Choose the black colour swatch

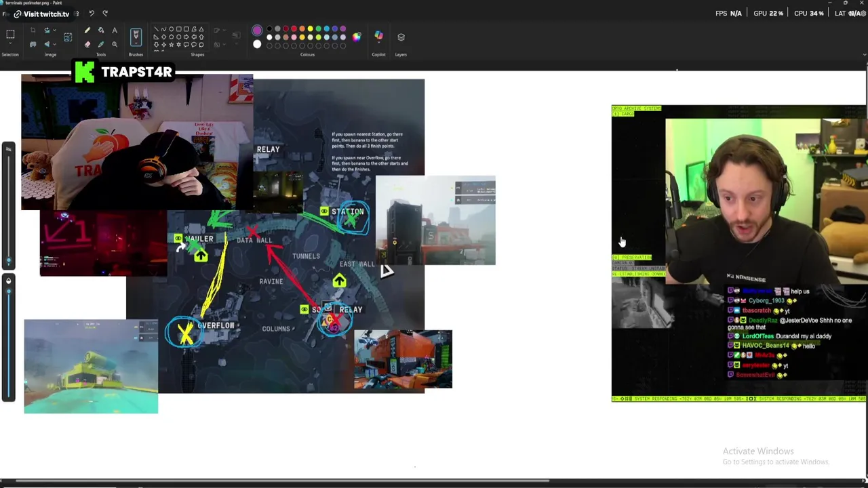pyautogui.click(x=269, y=28)
